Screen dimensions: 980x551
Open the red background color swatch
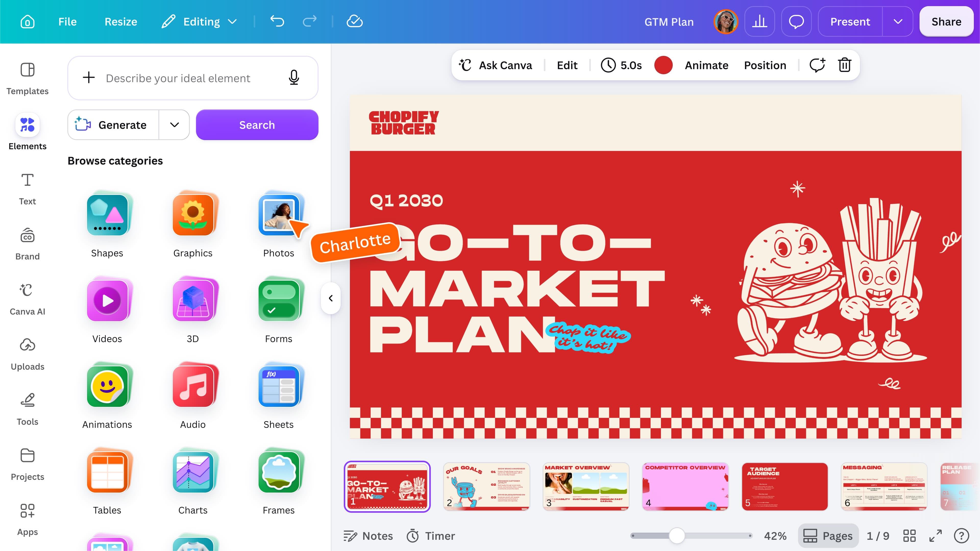pos(664,65)
